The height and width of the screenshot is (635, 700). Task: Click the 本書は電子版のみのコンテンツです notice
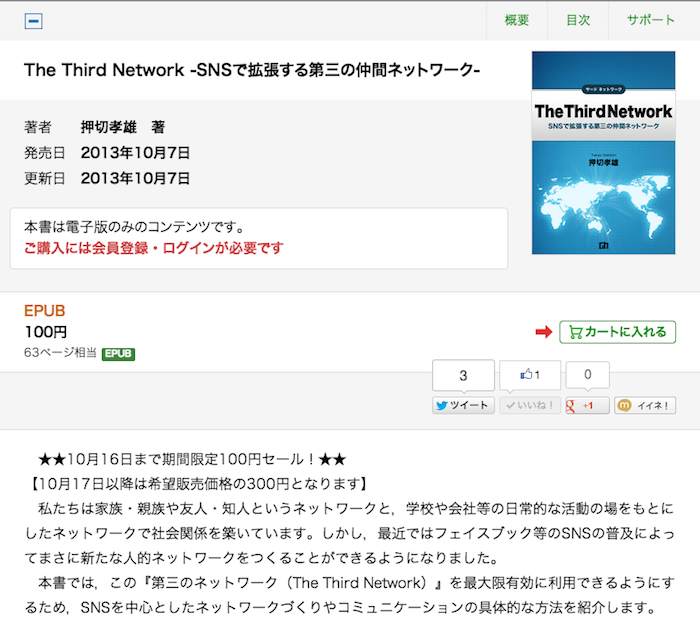134,227
